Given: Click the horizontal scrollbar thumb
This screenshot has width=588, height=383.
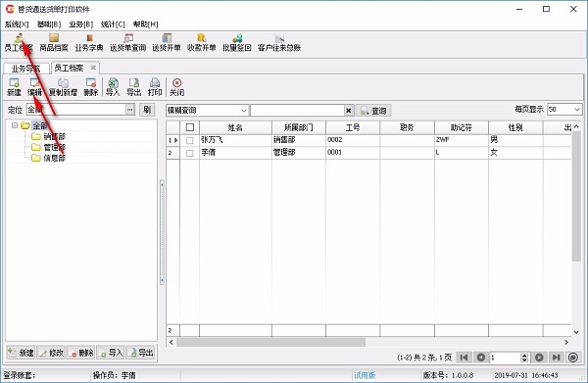Looking at the screenshot, I should click(270, 342).
